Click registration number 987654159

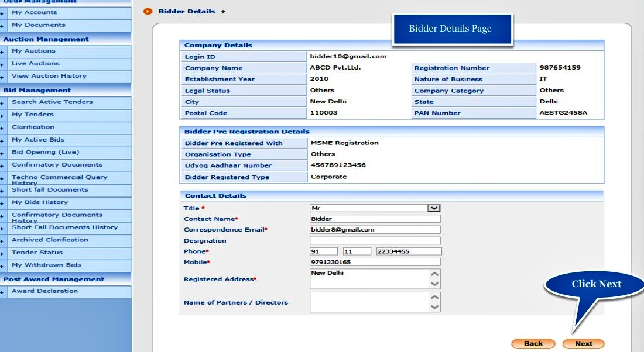560,68
